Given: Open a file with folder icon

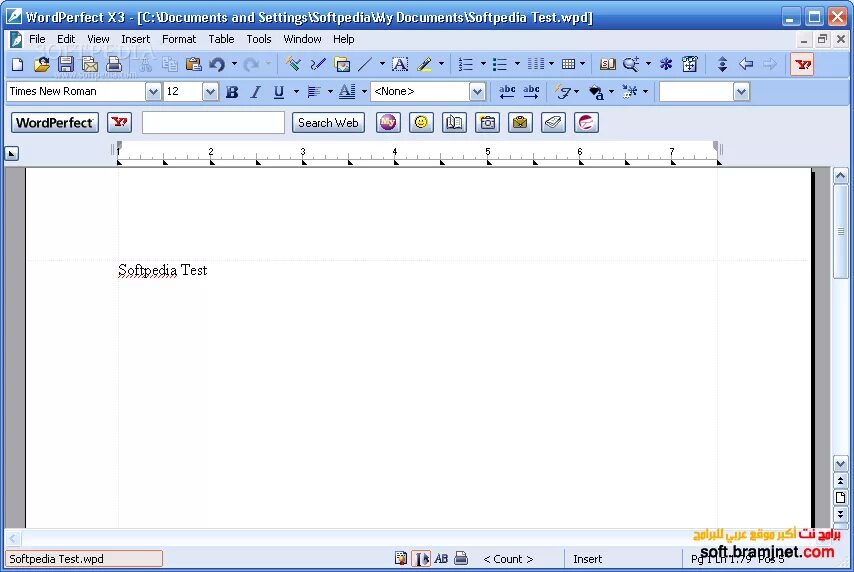Looking at the screenshot, I should [x=42, y=64].
